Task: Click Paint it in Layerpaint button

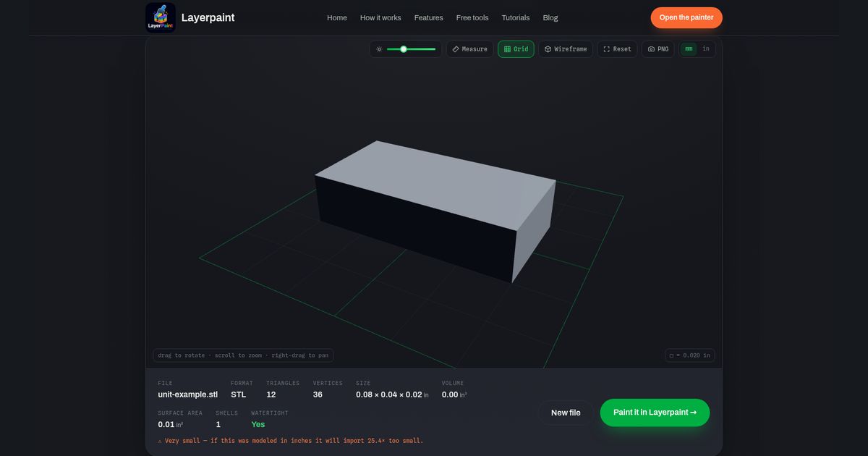Action: coord(655,413)
